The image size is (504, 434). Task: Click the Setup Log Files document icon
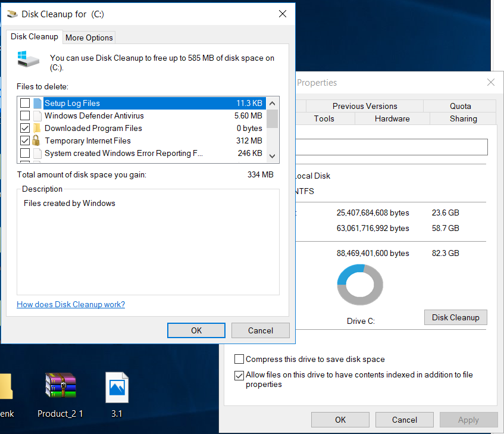[37, 103]
